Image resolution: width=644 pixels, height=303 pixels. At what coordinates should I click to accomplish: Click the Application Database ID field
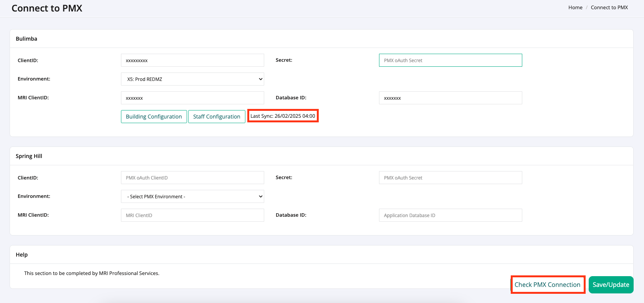(450, 215)
